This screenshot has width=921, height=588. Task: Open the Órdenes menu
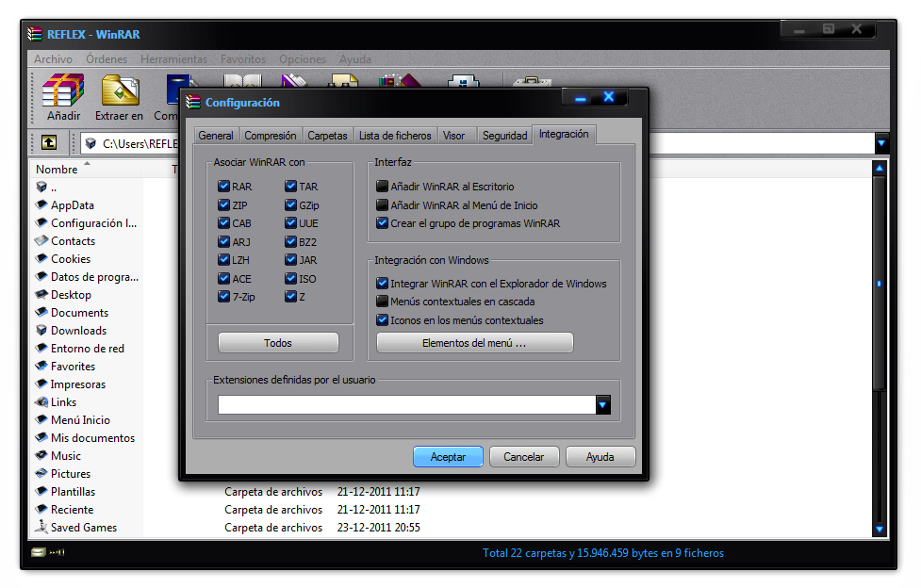click(x=107, y=58)
